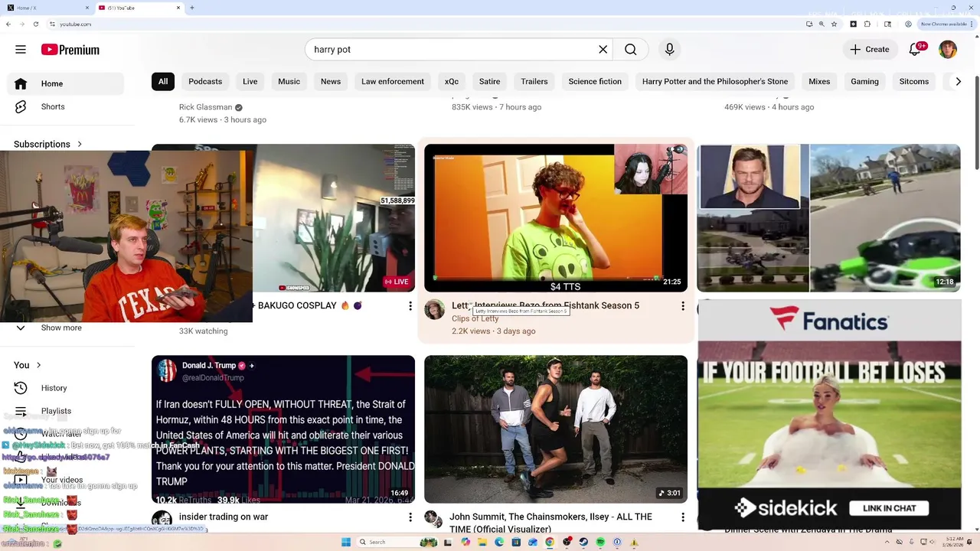Click the youtube.com address bar
This screenshot has height=551, width=980.
[x=429, y=24]
